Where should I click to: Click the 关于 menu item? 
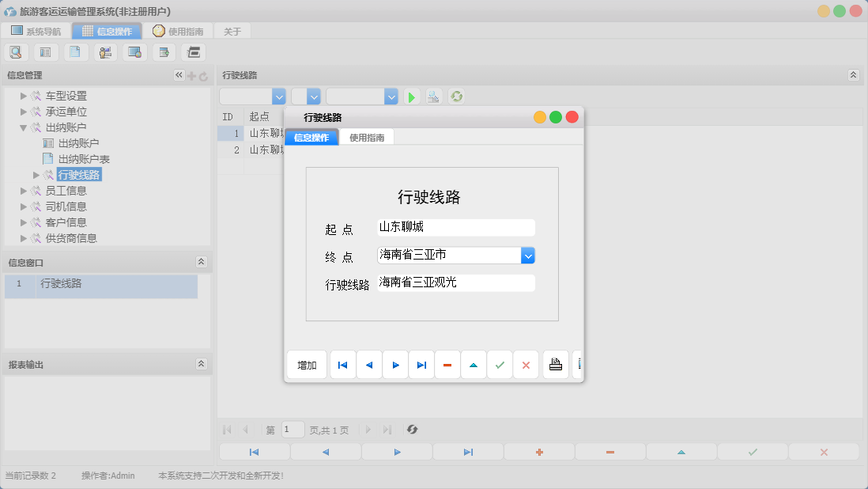(x=232, y=30)
